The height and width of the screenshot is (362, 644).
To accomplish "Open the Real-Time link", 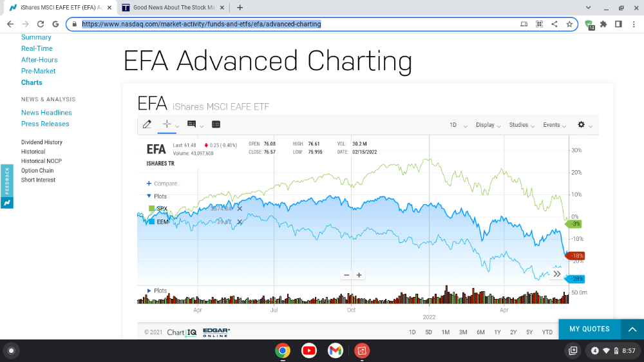I will tap(37, 48).
